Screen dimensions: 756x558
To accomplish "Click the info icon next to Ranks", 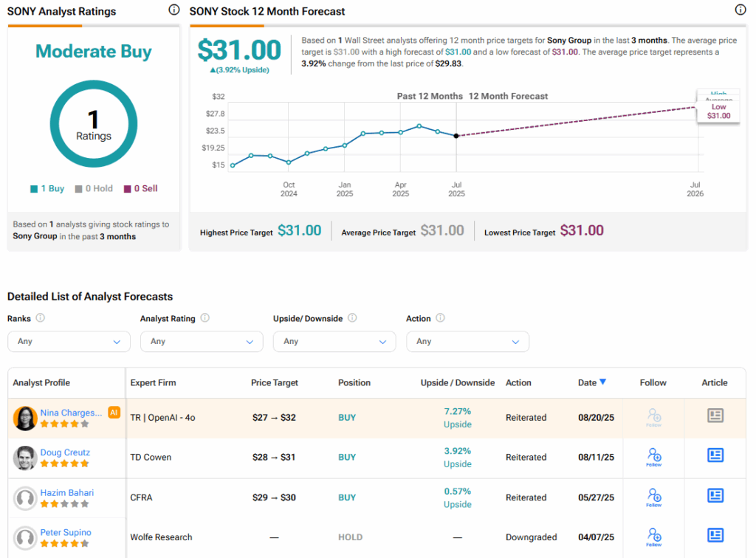I will point(41,318).
